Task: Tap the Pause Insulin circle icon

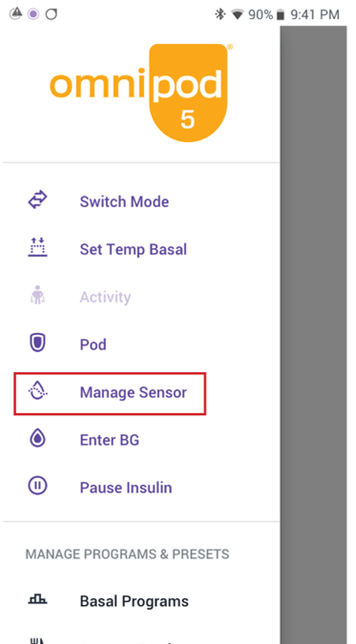Action: point(37,486)
